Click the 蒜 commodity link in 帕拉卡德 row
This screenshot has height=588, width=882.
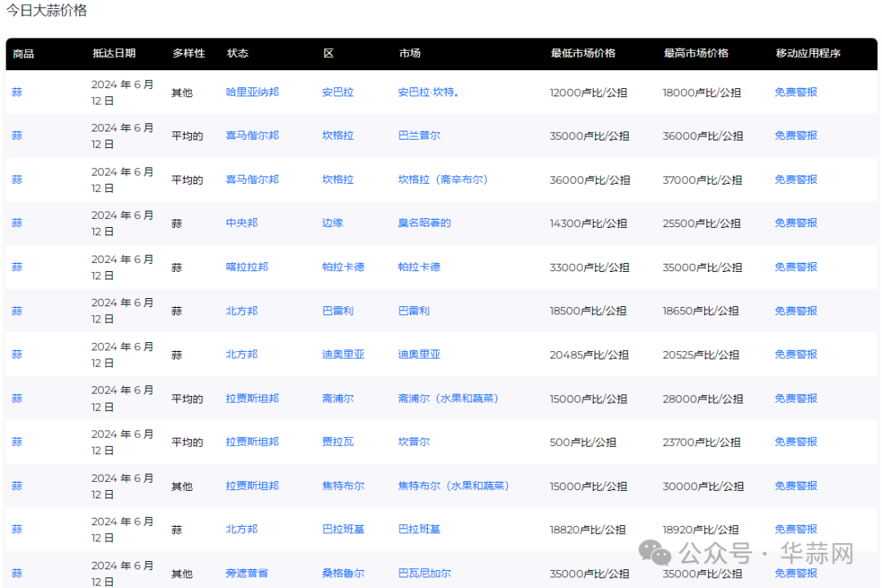17,266
